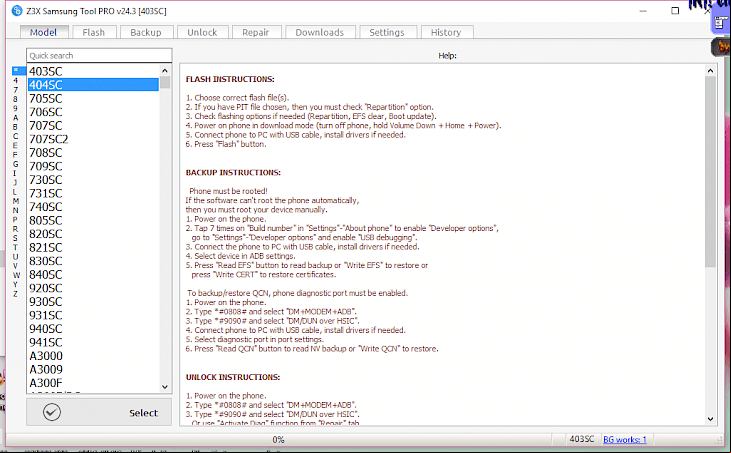Select model 708SC in list
The image size is (731, 453).
click(93, 152)
